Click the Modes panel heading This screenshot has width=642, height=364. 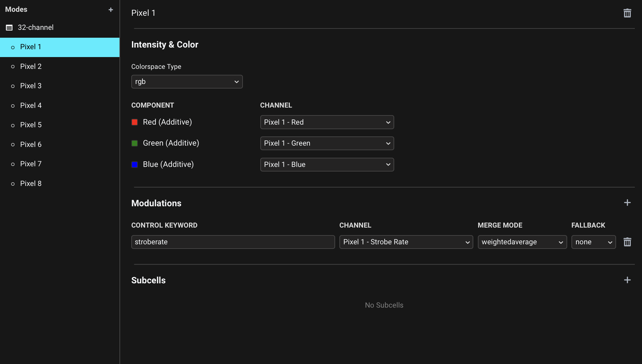[x=16, y=10]
